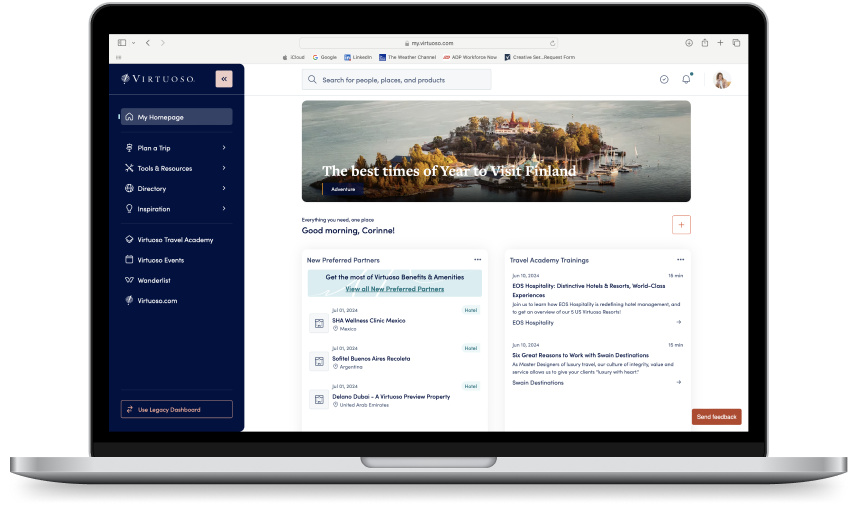Open Sofitel Buenos Aires Recoleta listing
Screen dimensions: 857x505
(371, 359)
